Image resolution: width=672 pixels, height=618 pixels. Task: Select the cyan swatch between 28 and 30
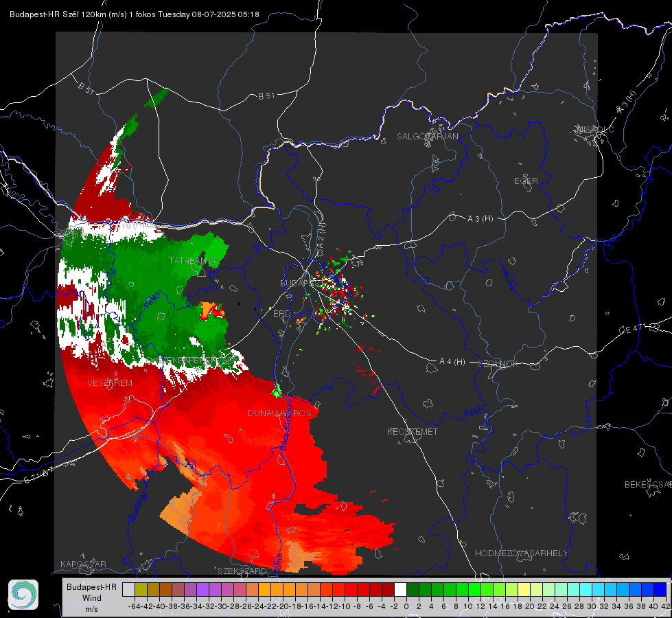586,590
